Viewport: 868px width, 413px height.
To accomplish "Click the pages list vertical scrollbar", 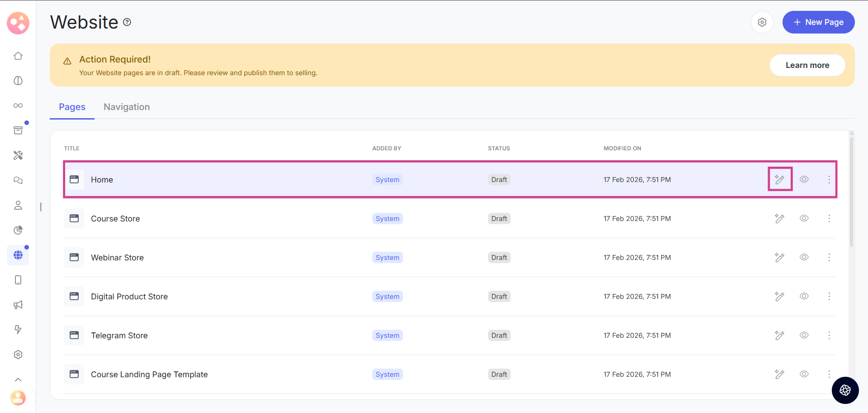I will (851, 190).
